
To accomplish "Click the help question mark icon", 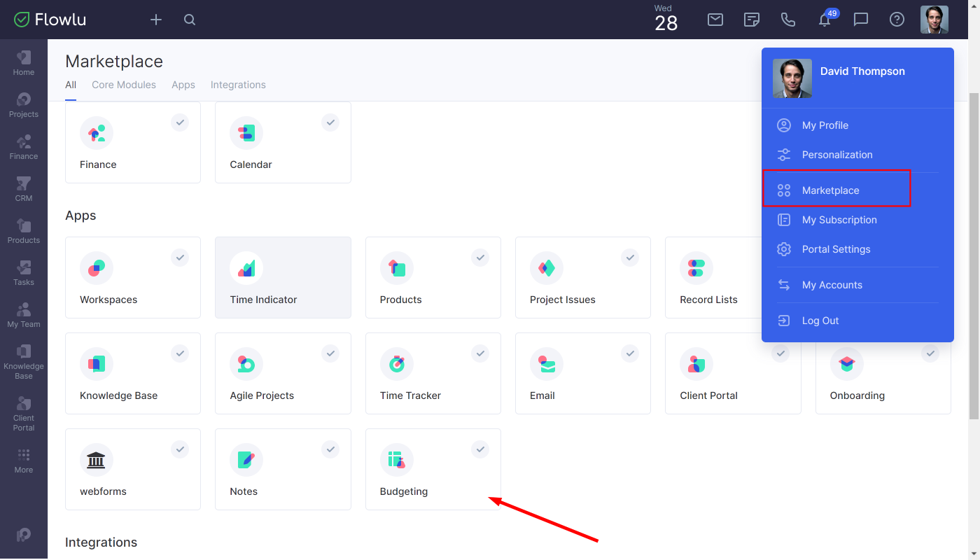I will point(897,20).
